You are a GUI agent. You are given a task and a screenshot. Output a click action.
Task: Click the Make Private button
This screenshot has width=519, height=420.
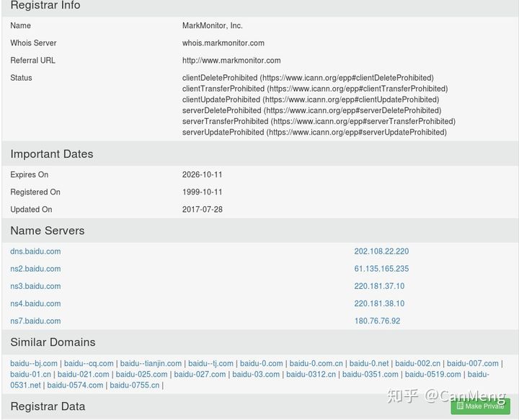(480, 406)
